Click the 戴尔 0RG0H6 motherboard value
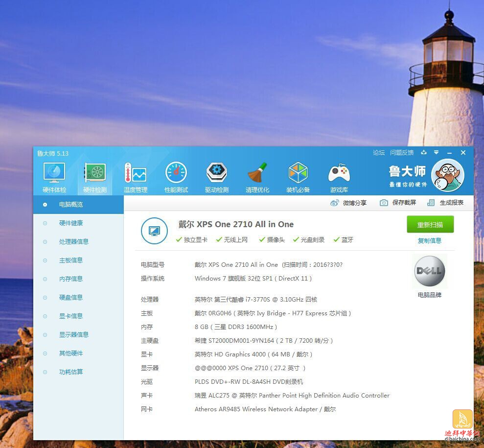This screenshot has width=484, height=448. 273,313
